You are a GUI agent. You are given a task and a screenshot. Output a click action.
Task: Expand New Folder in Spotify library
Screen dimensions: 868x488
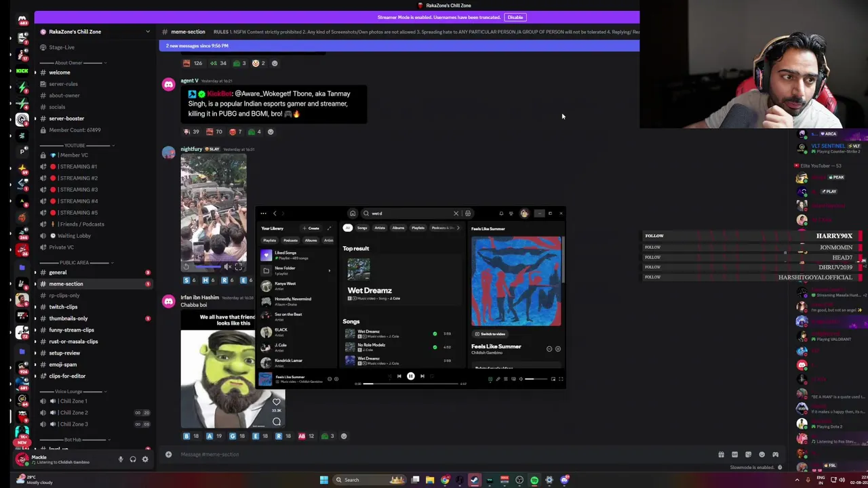tap(330, 270)
